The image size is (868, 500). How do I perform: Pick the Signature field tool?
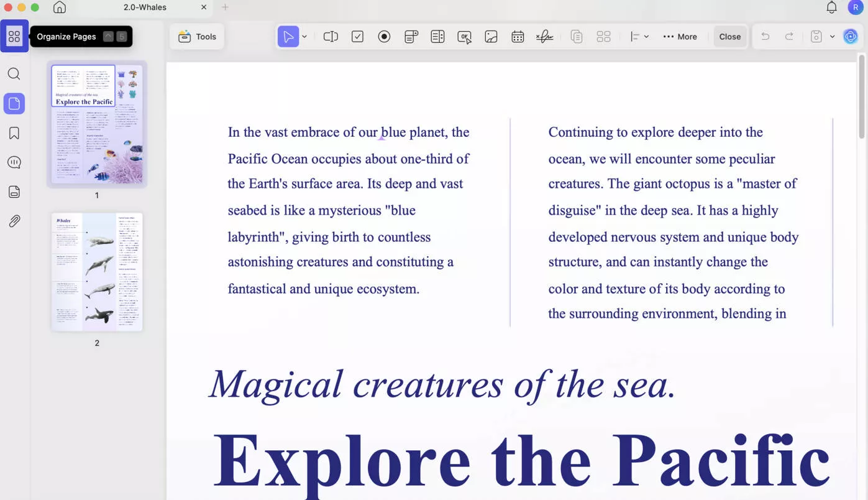point(544,36)
